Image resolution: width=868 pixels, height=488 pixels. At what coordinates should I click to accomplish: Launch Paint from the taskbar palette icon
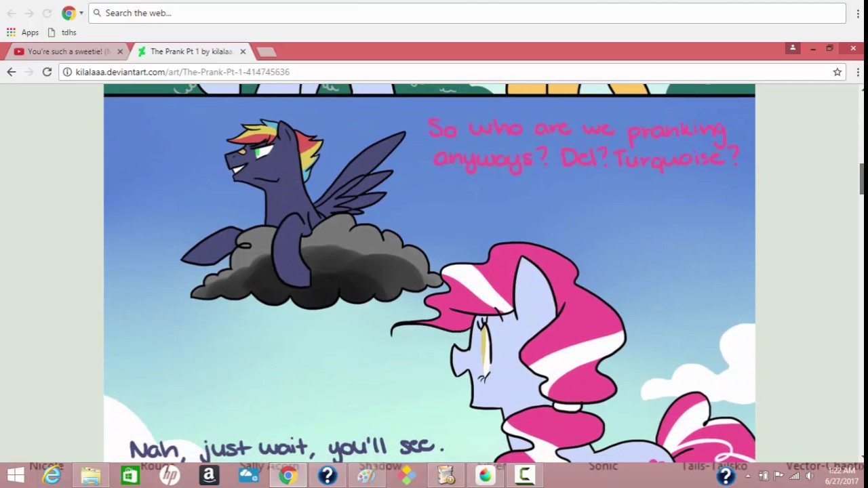coord(367,476)
